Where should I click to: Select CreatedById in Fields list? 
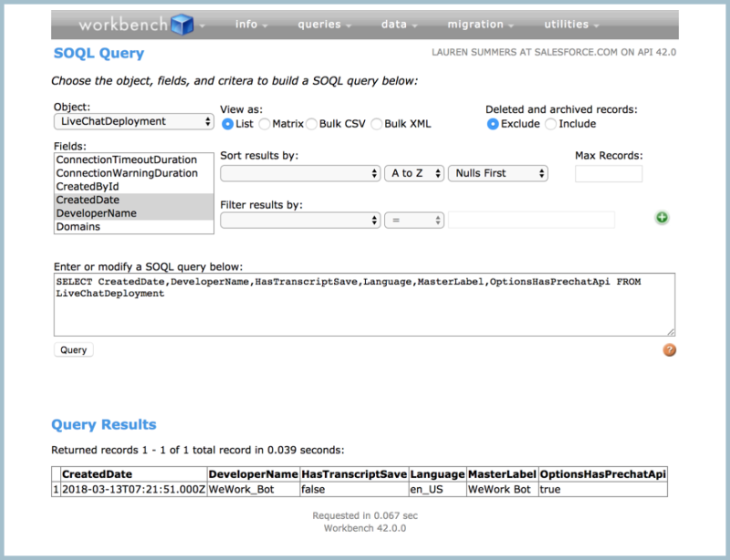click(133, 187)
